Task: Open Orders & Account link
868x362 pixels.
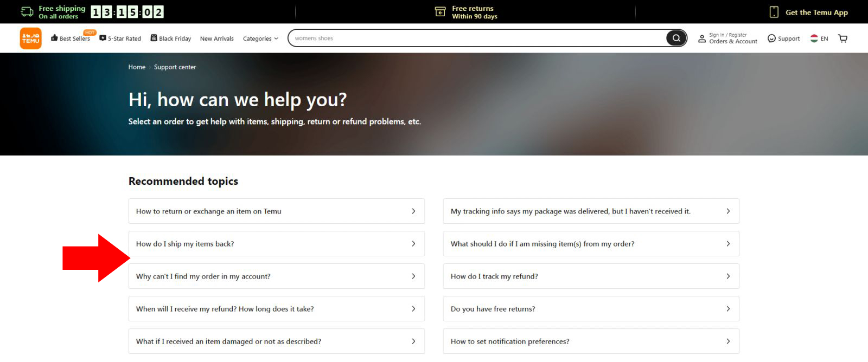Action: pyautogui.click(x=733, y=41)
